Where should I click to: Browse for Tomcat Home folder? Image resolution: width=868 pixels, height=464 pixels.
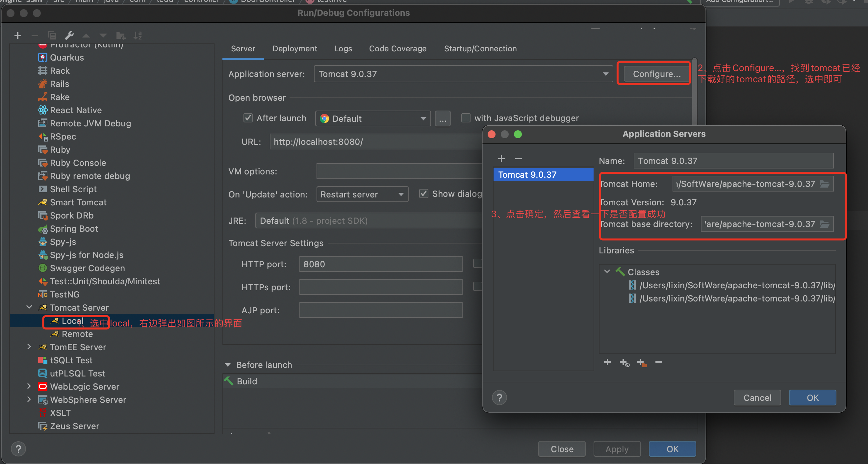(825, 184)
